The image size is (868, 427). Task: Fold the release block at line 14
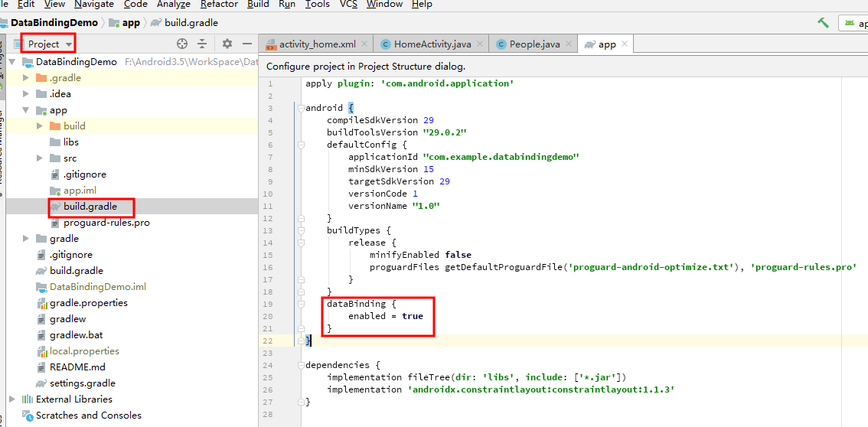301,242
